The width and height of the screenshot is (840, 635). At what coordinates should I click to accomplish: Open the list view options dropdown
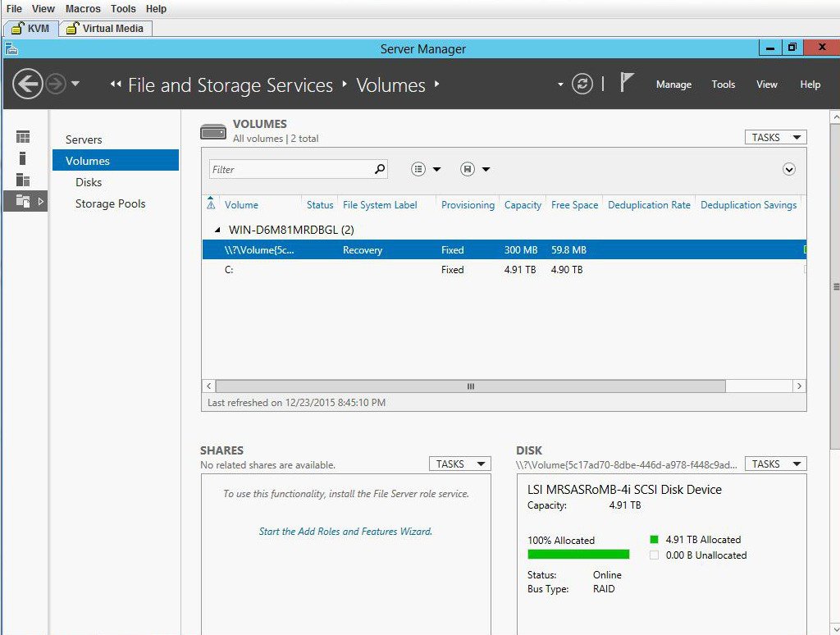426,169
